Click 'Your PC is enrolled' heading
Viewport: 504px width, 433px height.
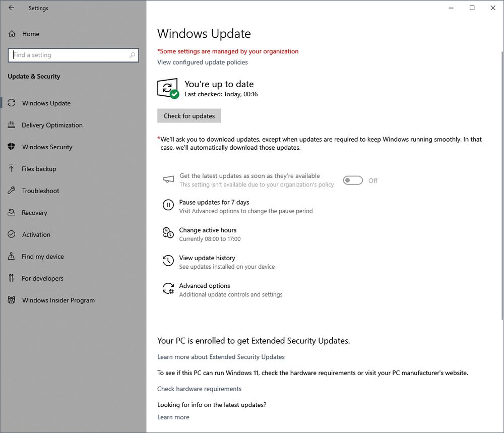click(x=254, y=341)
